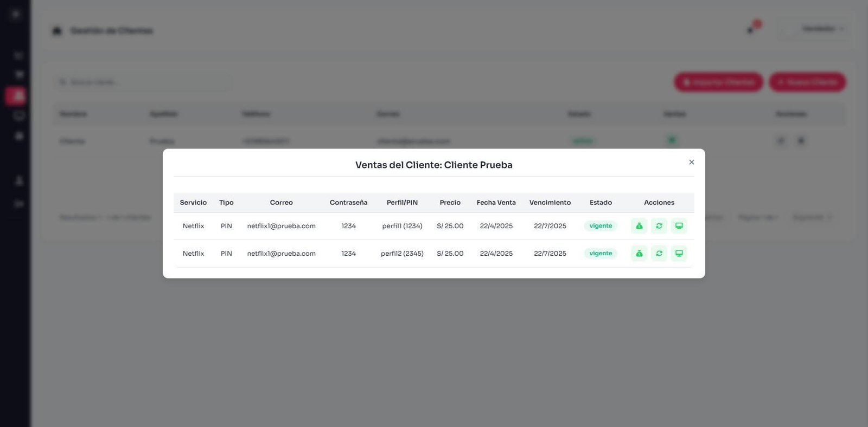
Task: Click the vigente status badge for perfil2
Action: pos(601,254)
